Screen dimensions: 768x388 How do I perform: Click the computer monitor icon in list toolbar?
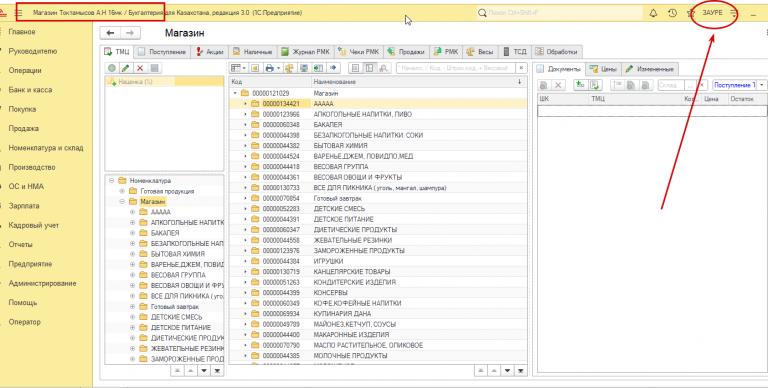(304, 68)
